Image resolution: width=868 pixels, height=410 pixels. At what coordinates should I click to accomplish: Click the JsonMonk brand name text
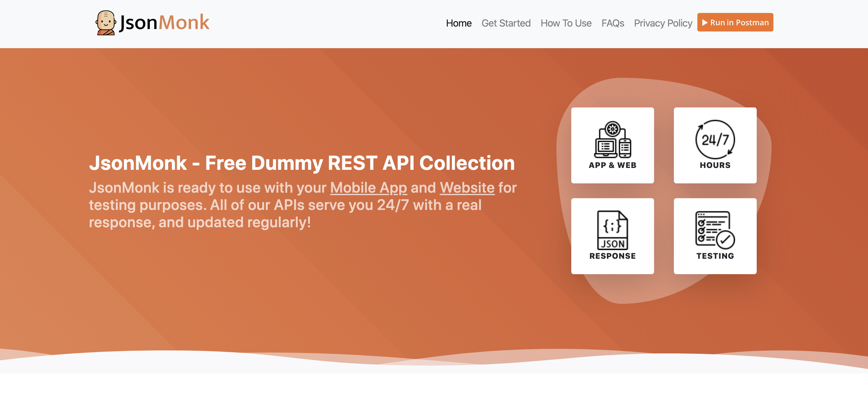pos(164,22)
